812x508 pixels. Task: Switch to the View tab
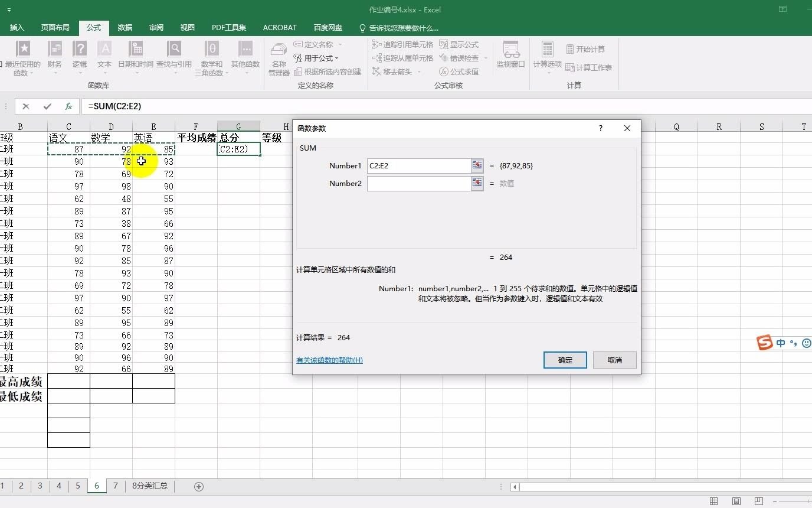[188, 28]
